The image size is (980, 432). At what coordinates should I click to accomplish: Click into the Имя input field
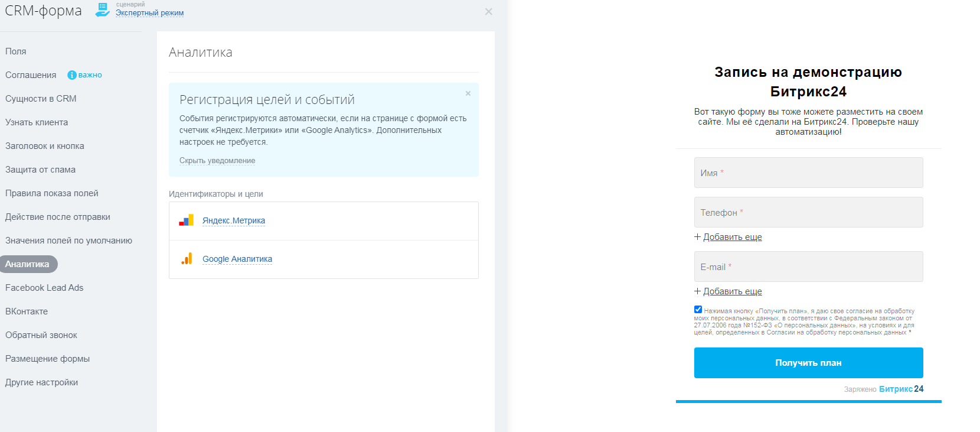(808, 173)
